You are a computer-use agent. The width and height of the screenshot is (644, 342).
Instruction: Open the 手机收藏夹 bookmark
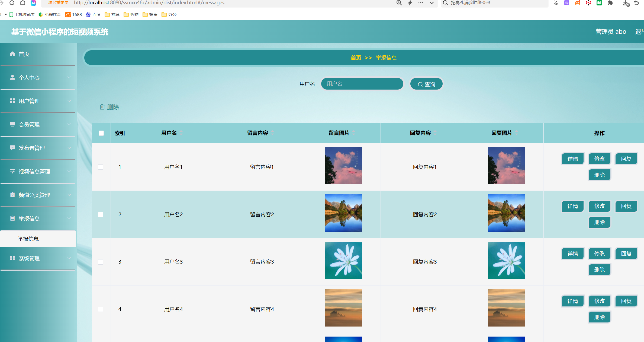click(22, 14)
